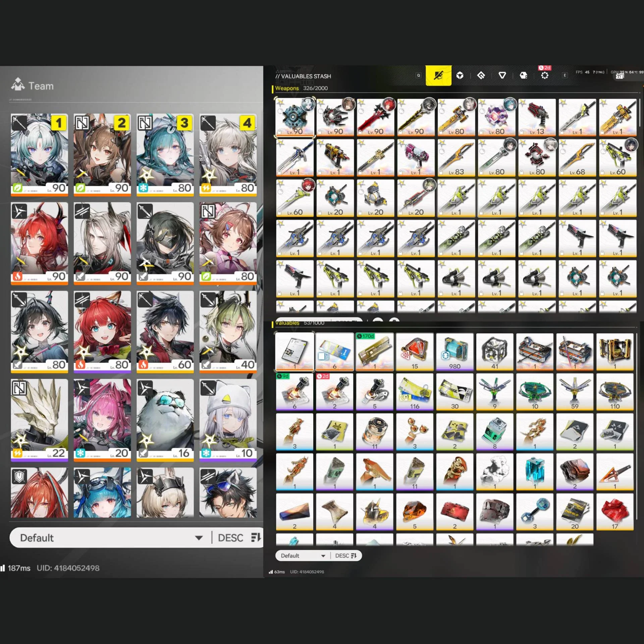Choose the Lv.83 weapon
The width and height of the screenshot is (644, 644).
[456, 158]
